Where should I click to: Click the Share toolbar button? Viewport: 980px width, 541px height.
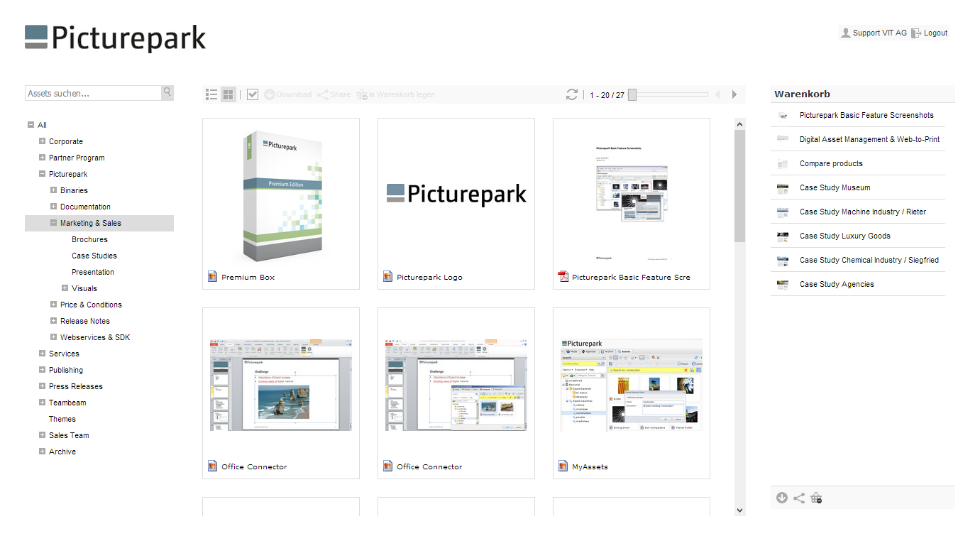tap(334, 94)
